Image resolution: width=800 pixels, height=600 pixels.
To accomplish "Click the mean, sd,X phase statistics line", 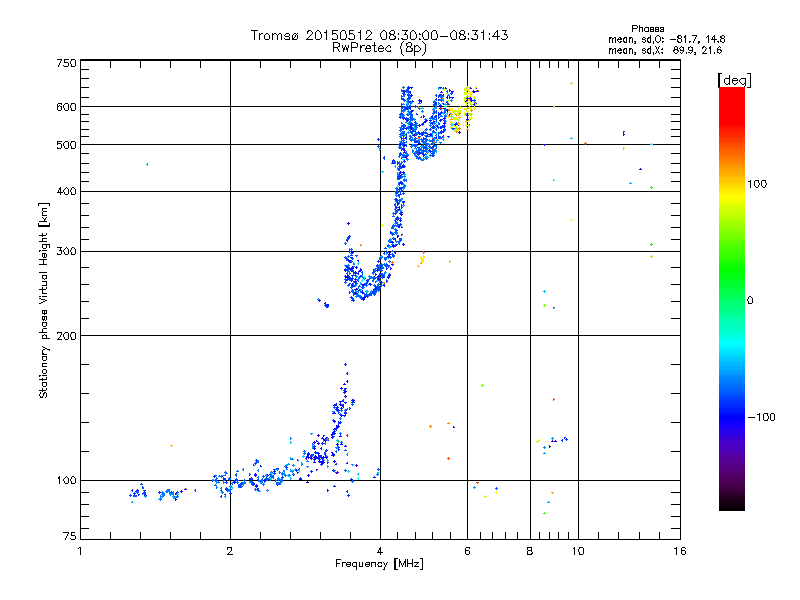I will (x=657, y=50).
